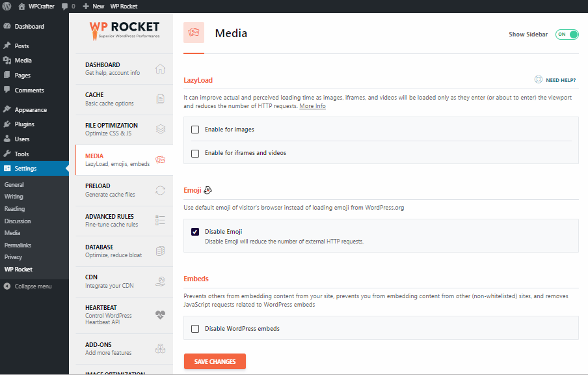Click the WP Rocket logo
Viewport: 588px width, 375px height.
pos(124,31)
